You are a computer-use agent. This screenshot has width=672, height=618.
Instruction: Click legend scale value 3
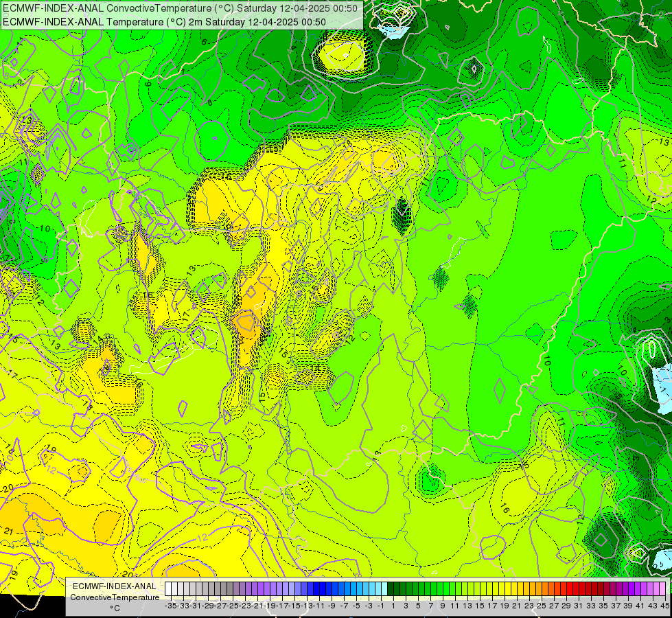point(406,606)
